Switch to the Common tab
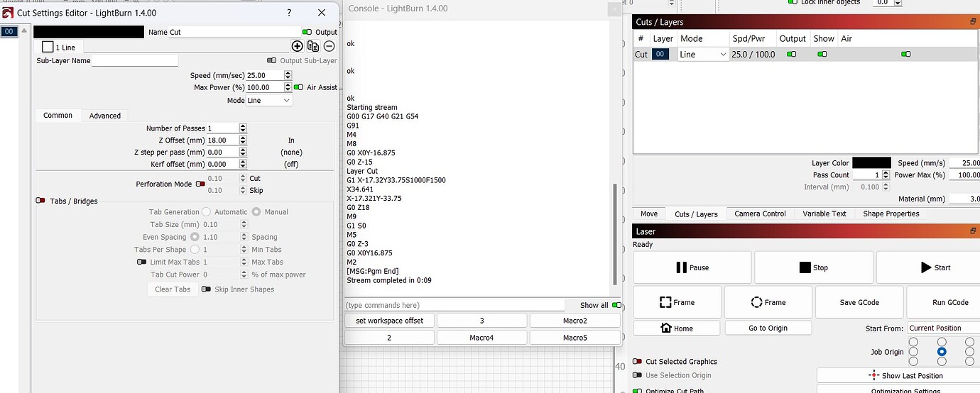Viewport: 980px width, 393px height. pyautogui.click(x=58, y=115)
